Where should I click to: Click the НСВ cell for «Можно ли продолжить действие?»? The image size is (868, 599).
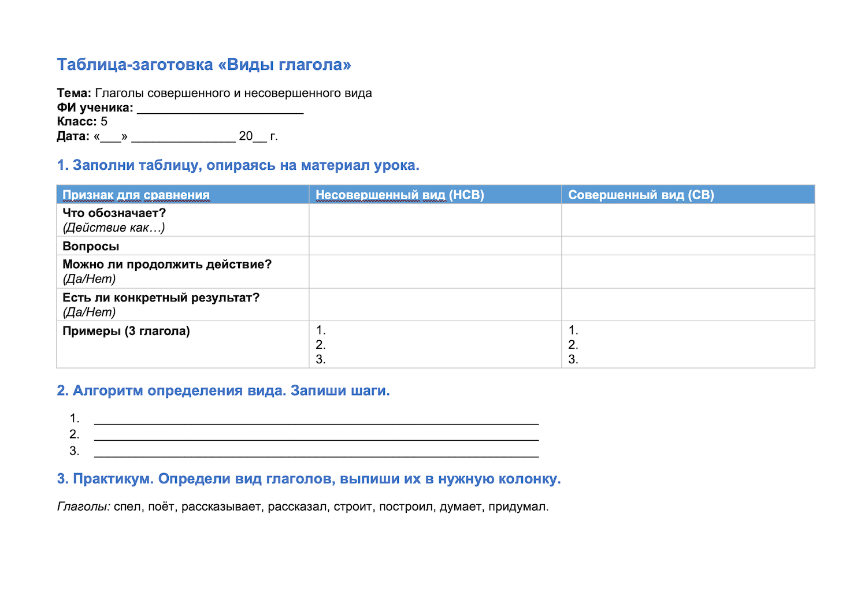point(435,271)
